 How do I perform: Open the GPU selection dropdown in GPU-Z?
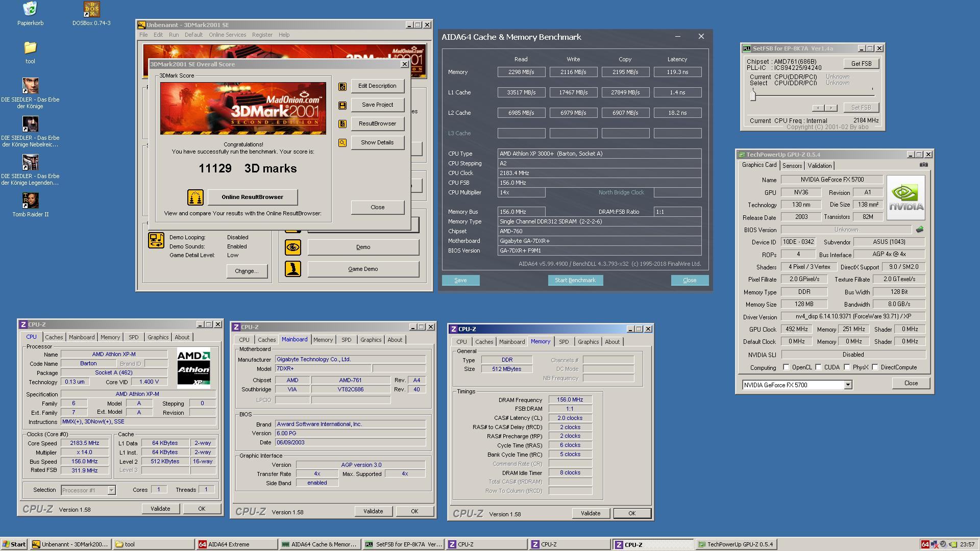pyautogui.click(x=848, y=385)
